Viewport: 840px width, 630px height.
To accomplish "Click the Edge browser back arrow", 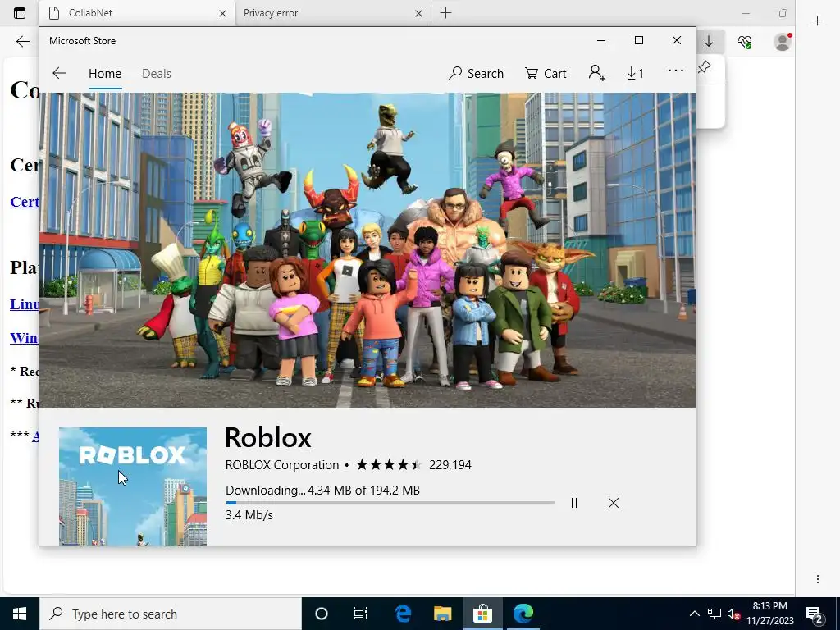I will tap(22, 41).
